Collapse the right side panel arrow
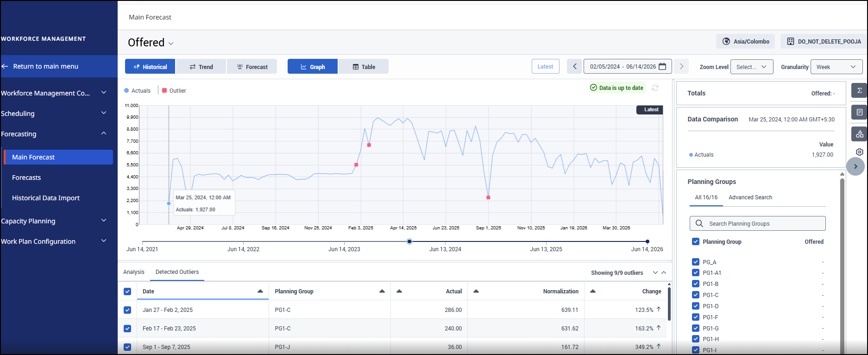The width and height of the screenshot is (868, 355). click(x=855, y=166)
